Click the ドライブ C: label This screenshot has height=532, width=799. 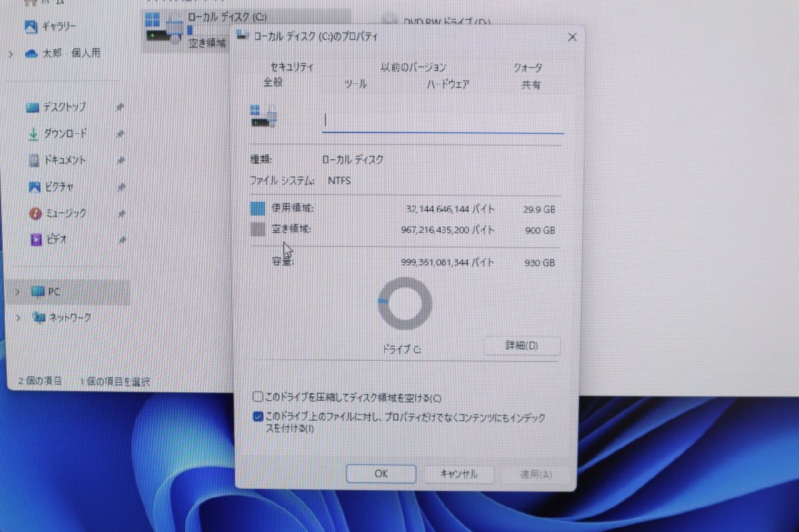401,349
